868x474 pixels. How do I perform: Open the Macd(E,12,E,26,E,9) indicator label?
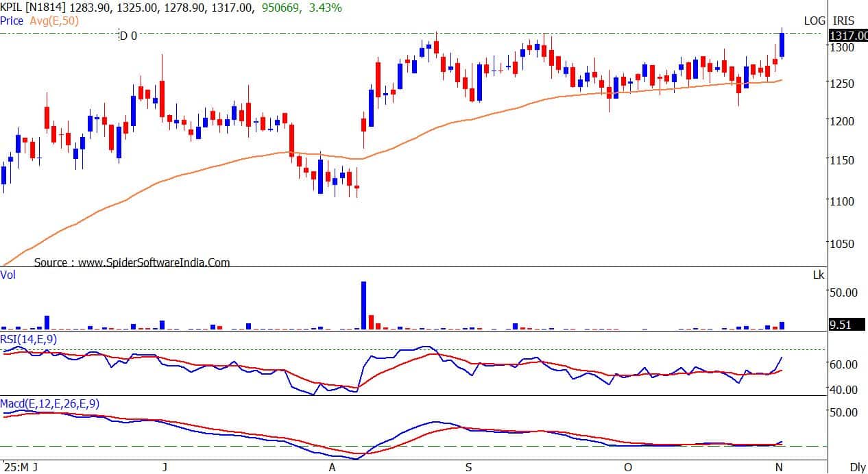49,404
